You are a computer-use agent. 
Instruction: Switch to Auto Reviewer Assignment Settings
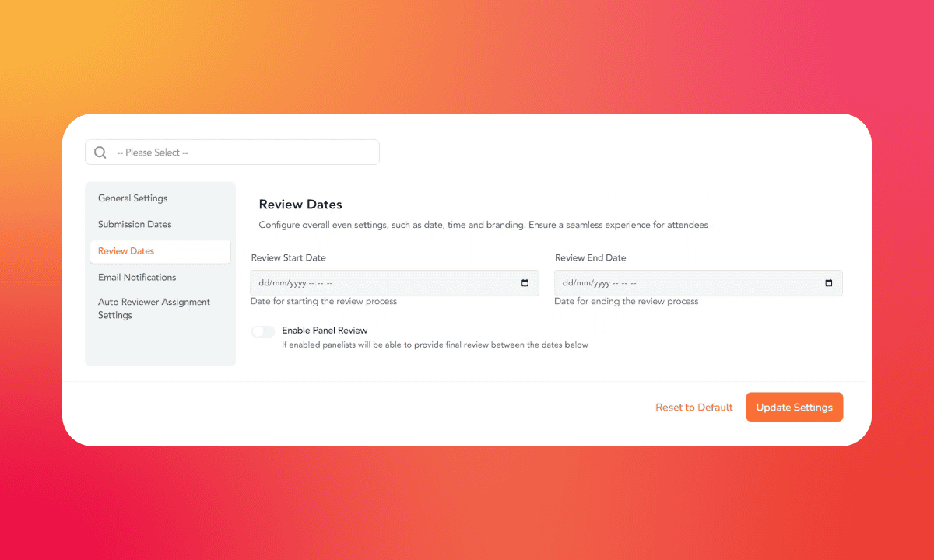tap(154, 309)
